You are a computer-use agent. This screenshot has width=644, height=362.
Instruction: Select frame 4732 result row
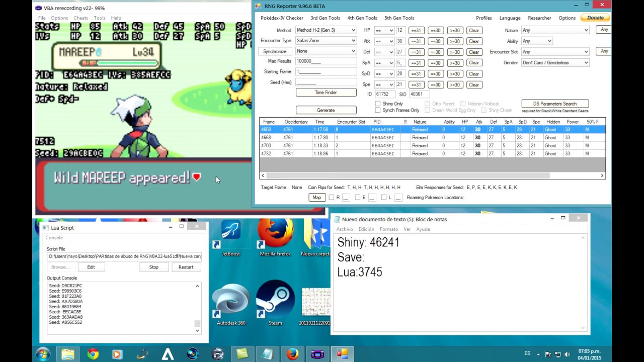(x=432, y=154)
